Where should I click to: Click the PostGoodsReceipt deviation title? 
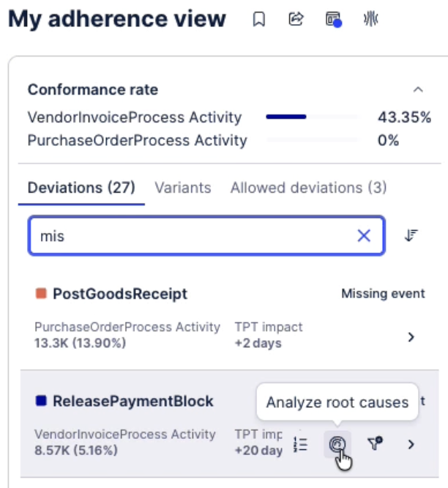tap(119, 294)
